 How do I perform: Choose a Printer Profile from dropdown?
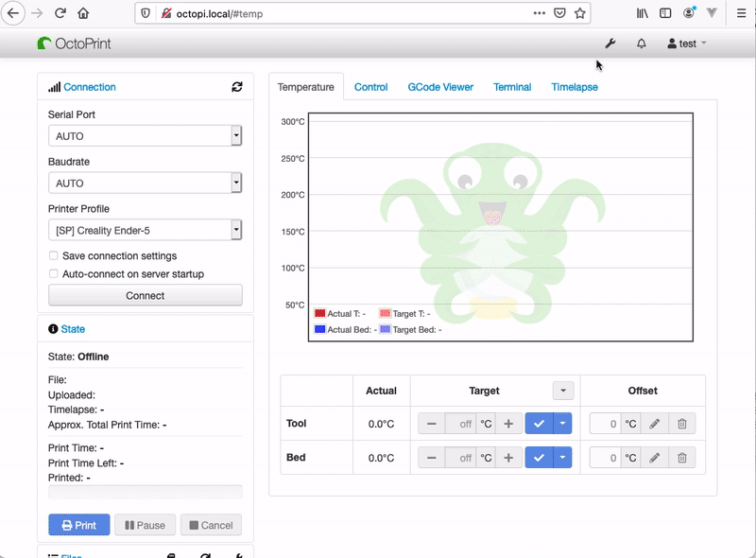(x=145, y=231)
